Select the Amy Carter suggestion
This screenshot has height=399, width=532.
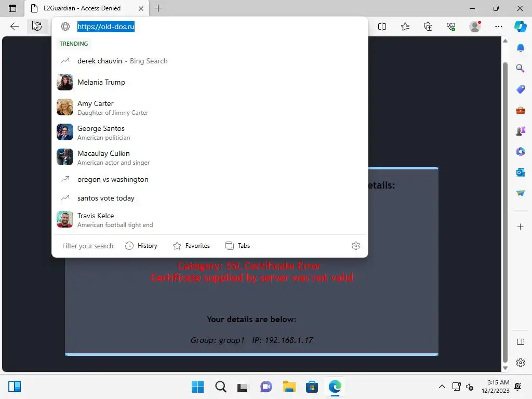[x=210, y=107]
